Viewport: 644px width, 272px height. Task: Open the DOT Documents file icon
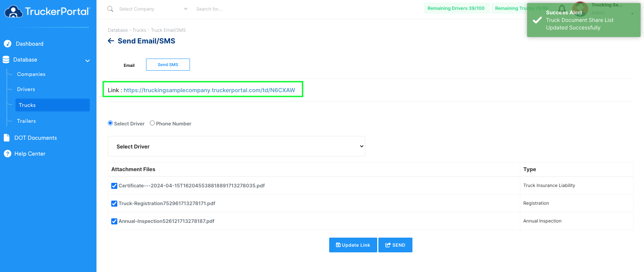(6, 138)
